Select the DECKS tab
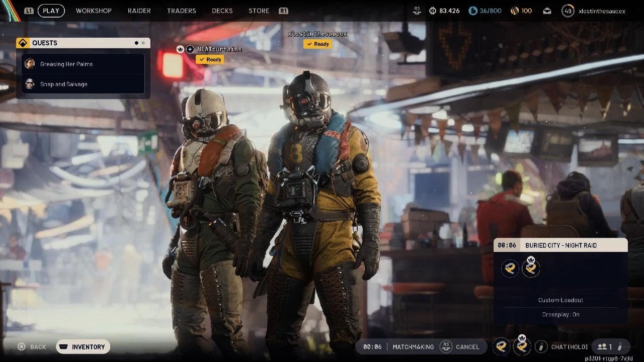 pos(222,11)
